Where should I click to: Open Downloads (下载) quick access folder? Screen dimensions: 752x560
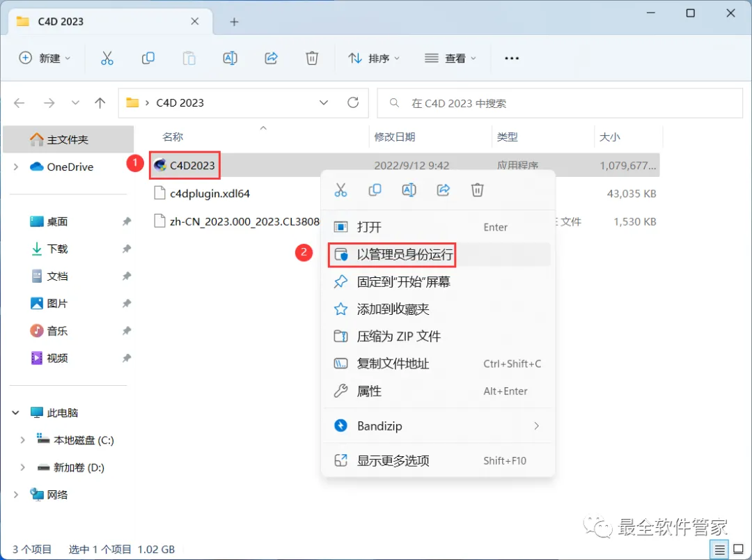pos(49,249)
